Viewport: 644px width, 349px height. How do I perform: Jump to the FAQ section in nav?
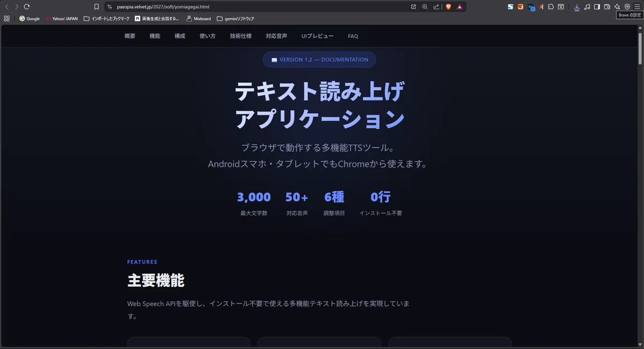point(353,36)
